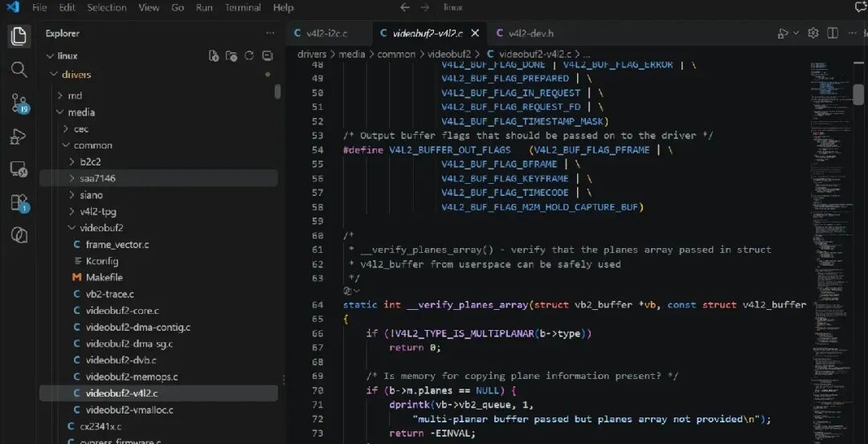This screenshot has width=868, height=444.
Task: Open the File menu
Action: tap(39, 8)
